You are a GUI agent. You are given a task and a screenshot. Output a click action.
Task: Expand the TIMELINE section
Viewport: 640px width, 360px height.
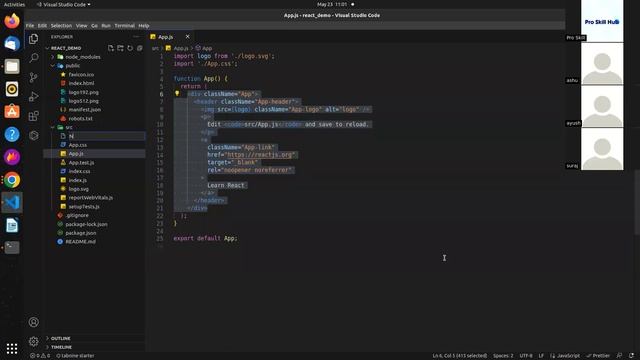61,347
